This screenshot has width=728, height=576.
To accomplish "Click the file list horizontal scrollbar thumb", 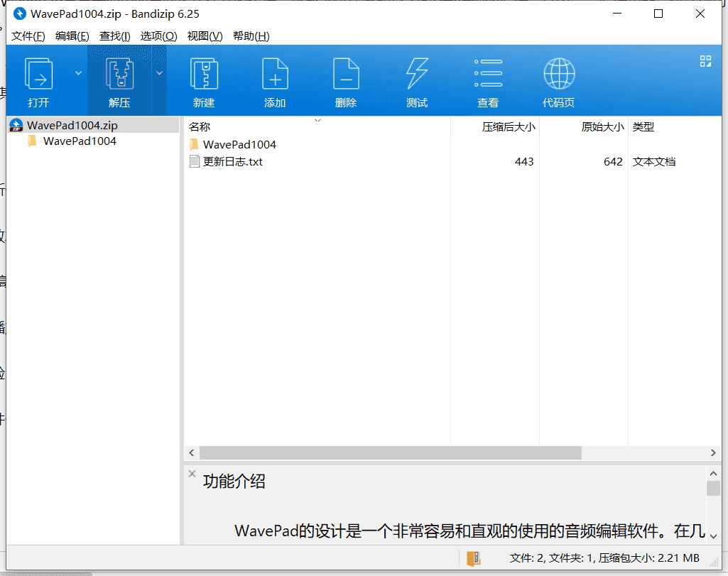I will click(391, 452).
